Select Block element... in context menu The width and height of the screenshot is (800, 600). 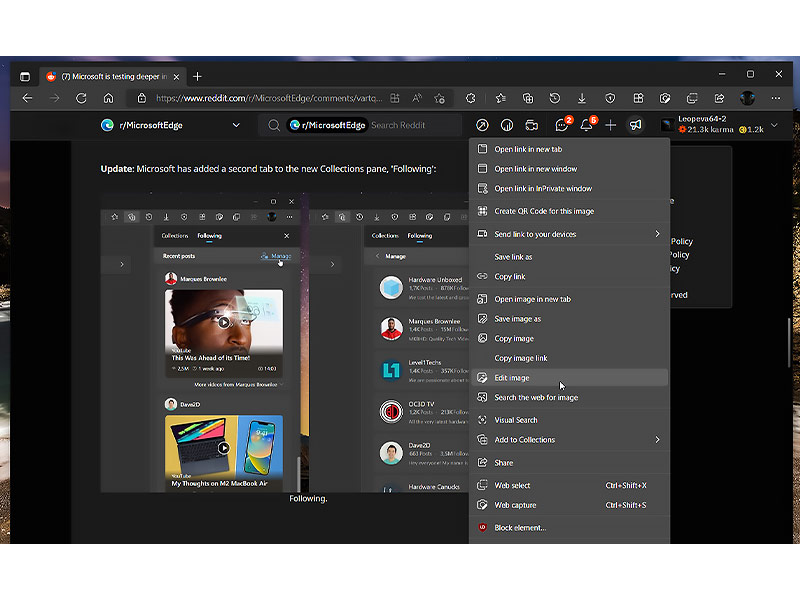(x=569, y=528)
